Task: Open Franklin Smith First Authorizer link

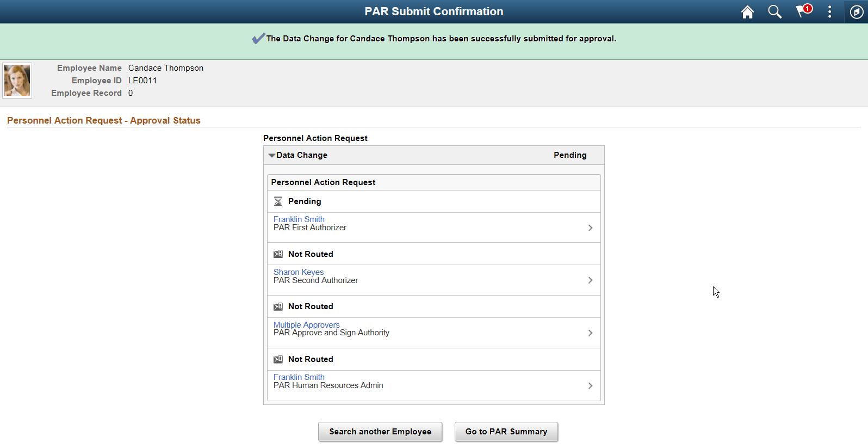Action: tap(299, 219)
